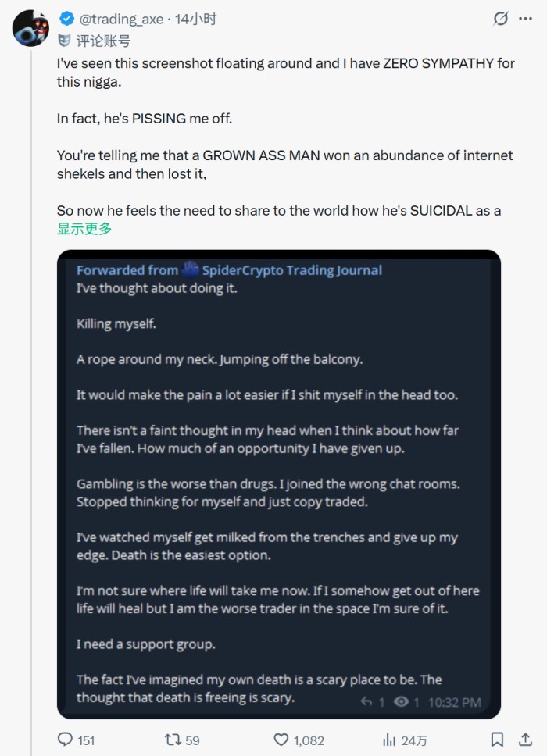Screen dimensions: 547x756
Task: Click the blue verified badge
Action: [66, 19]
